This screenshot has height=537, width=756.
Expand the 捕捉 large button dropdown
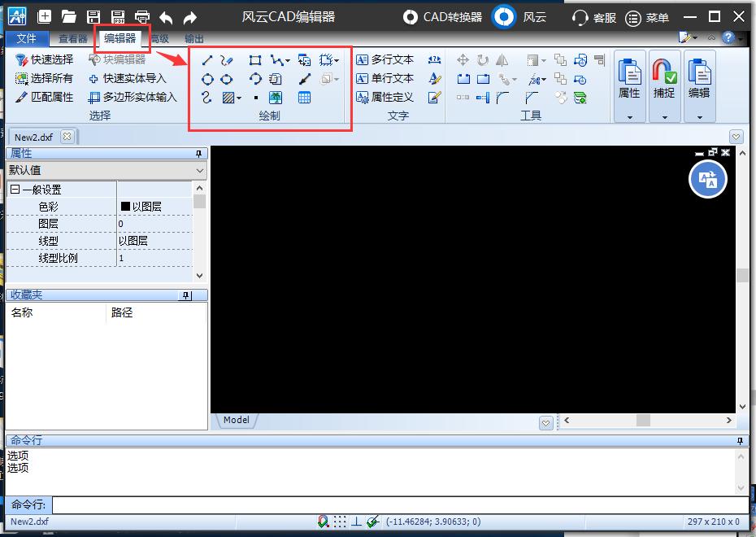[665, 117]
